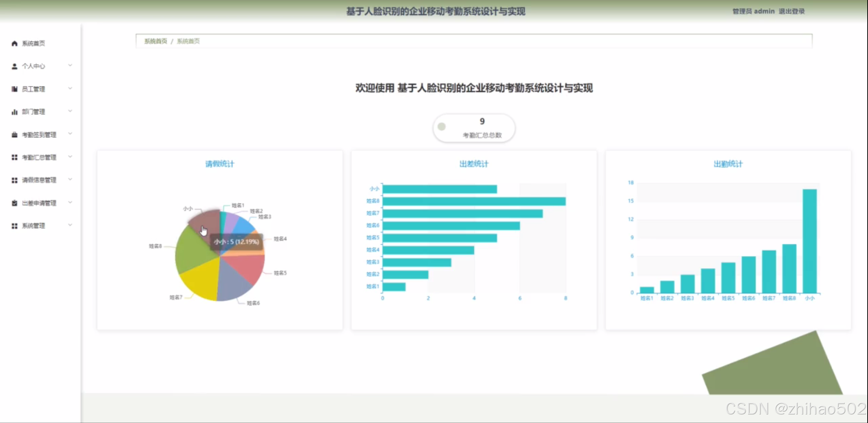The height and width of the screenshot is (423, 868).
Task: Click the grid icon for 考勤汇总管理
Action: pos(14,157)
